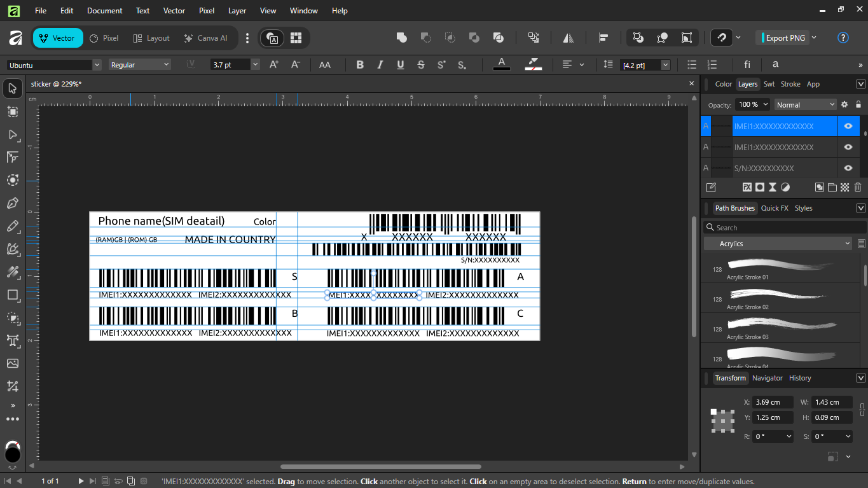Image resolution: width=868 pixels, height=488 pixels.
Task: Open the Canva AI studio
Action: (x=205, y=38)
